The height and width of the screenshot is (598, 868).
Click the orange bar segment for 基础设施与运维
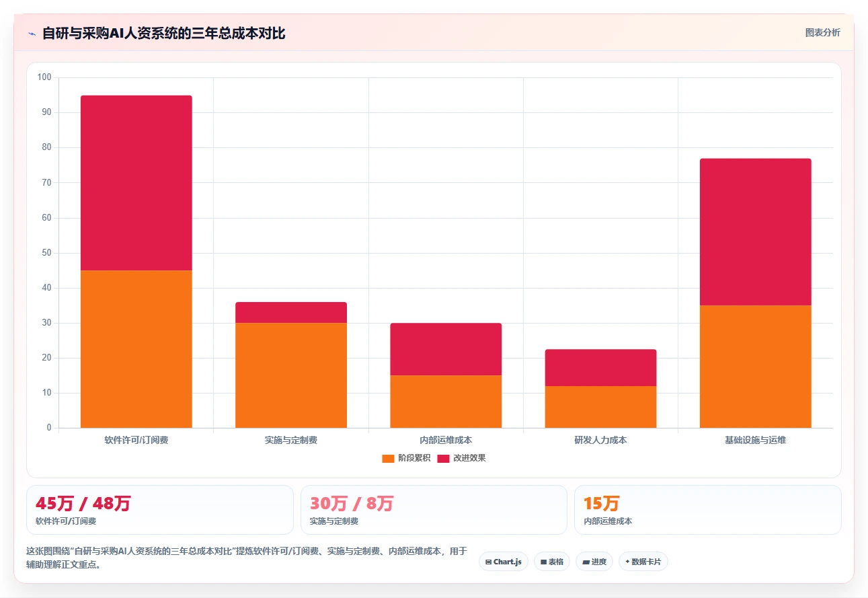(x=755, y=367)
